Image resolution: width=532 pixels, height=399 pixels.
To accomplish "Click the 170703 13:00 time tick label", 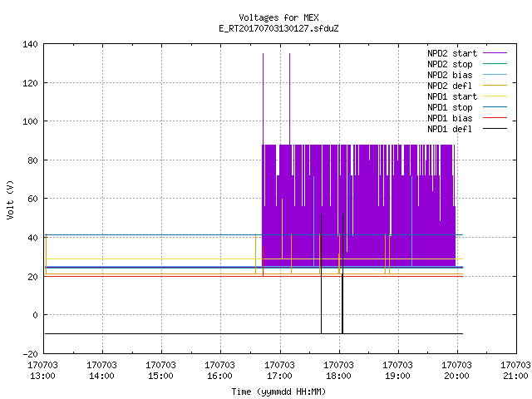I will click(42, 371).
